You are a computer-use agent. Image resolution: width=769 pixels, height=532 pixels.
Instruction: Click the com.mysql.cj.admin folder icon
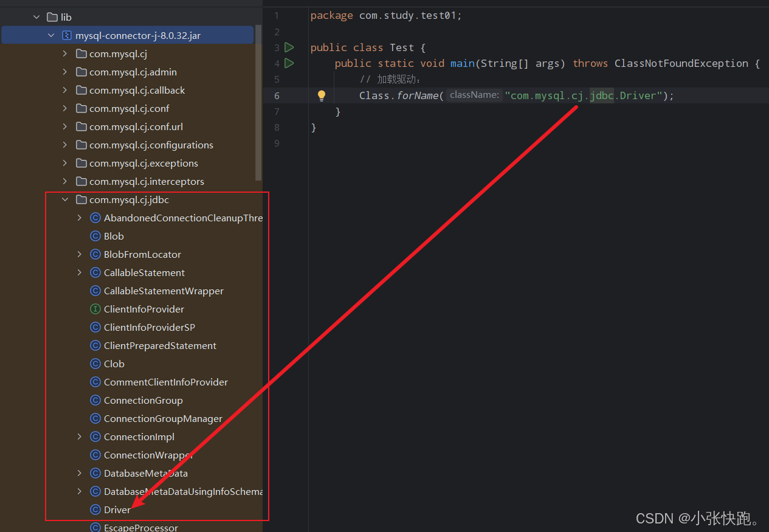coord(81,72)
